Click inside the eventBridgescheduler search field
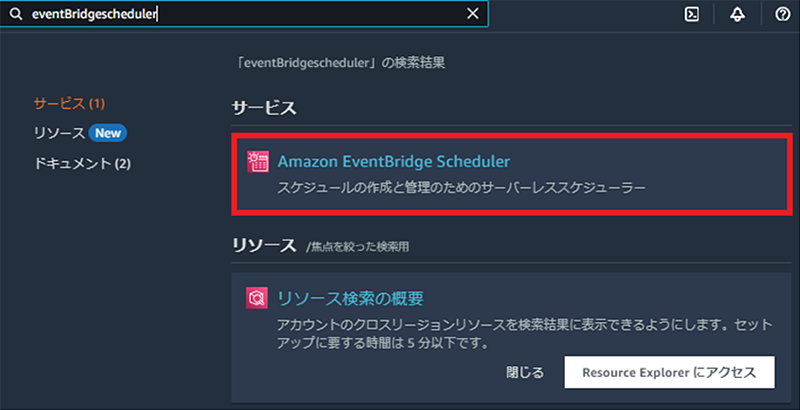The height and width of the screenshot is (410, 800). pos(244,14)
